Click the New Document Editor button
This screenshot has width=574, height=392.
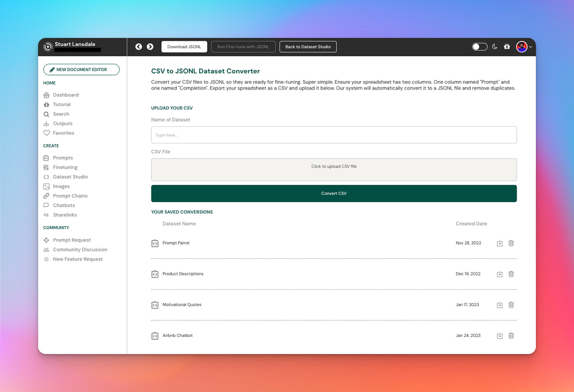82,69
